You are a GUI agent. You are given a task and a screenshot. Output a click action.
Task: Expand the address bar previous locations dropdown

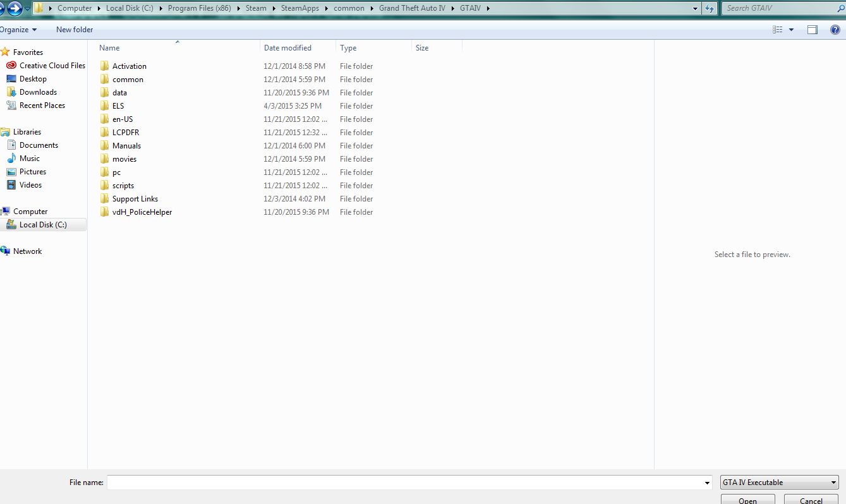click(696, 8)
